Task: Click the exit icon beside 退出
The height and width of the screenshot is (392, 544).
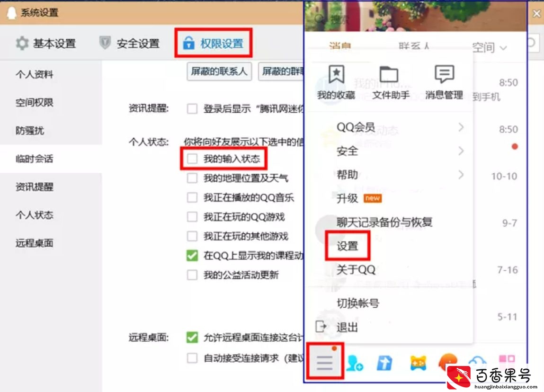Action: point(321,327)
